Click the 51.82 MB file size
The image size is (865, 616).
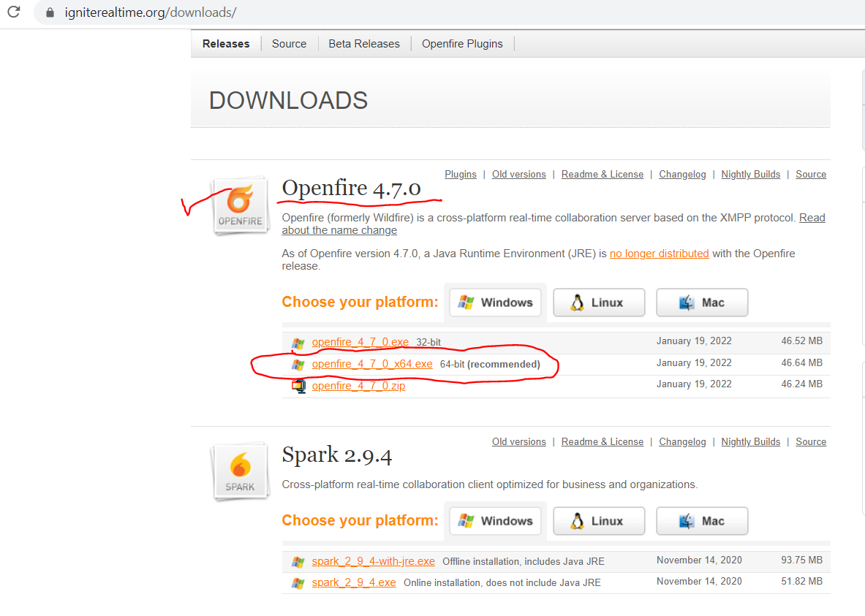point(801,581)
